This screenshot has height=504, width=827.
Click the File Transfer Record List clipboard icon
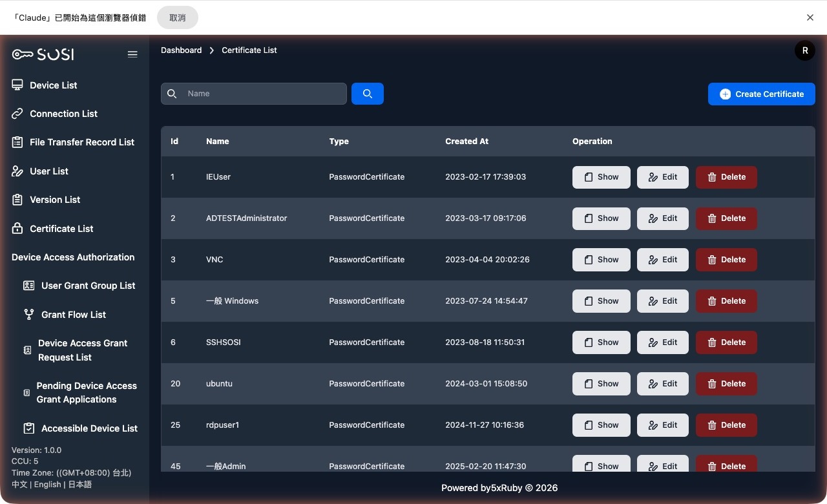(18, 142)
